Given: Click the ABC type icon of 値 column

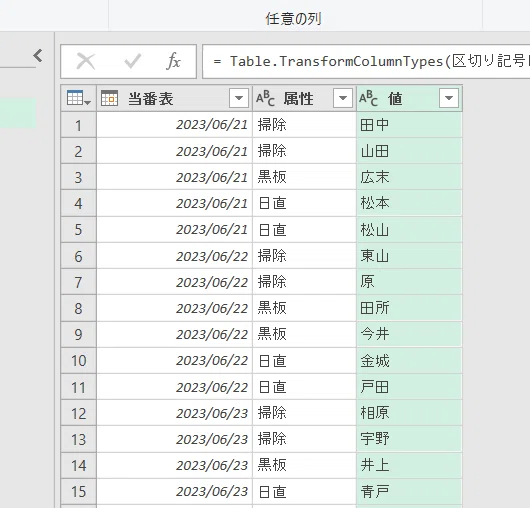Looking at the screenshot, I should (368, 98).
